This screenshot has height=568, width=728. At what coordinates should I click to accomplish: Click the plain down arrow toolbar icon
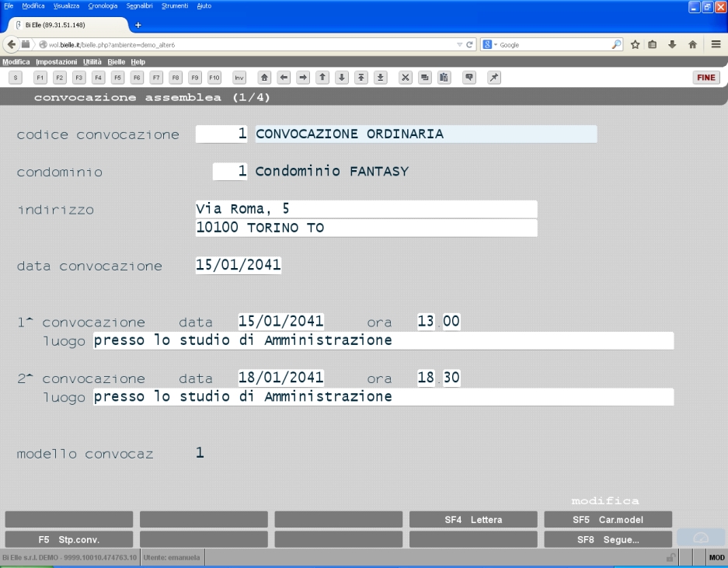click(342, 78)
